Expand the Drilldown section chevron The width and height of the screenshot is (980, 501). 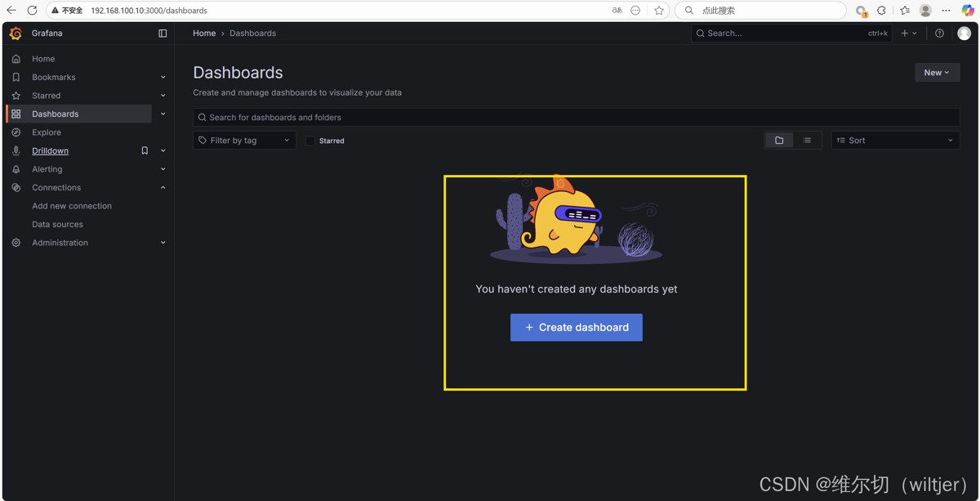point(163,151)
